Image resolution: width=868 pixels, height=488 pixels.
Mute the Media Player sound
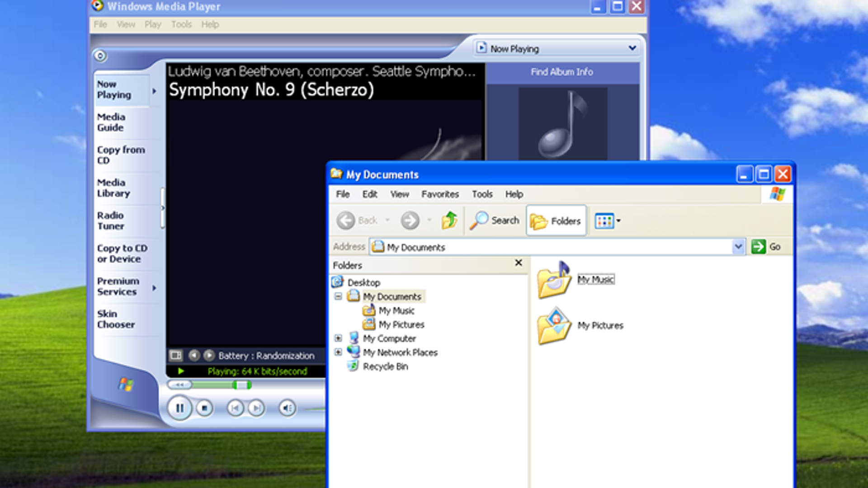point(287,408)
